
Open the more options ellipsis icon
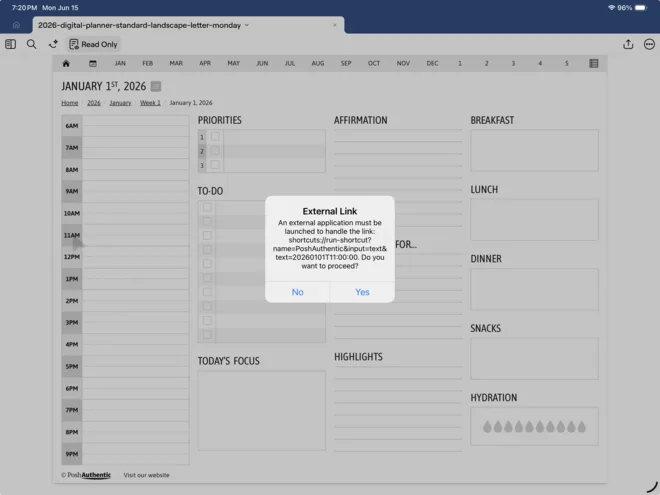coord(649,44)
